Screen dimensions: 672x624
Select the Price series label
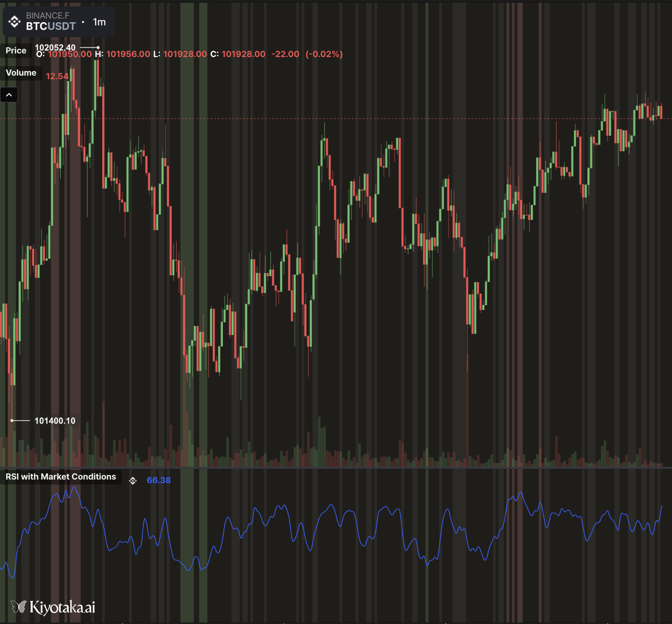(16, 51)
